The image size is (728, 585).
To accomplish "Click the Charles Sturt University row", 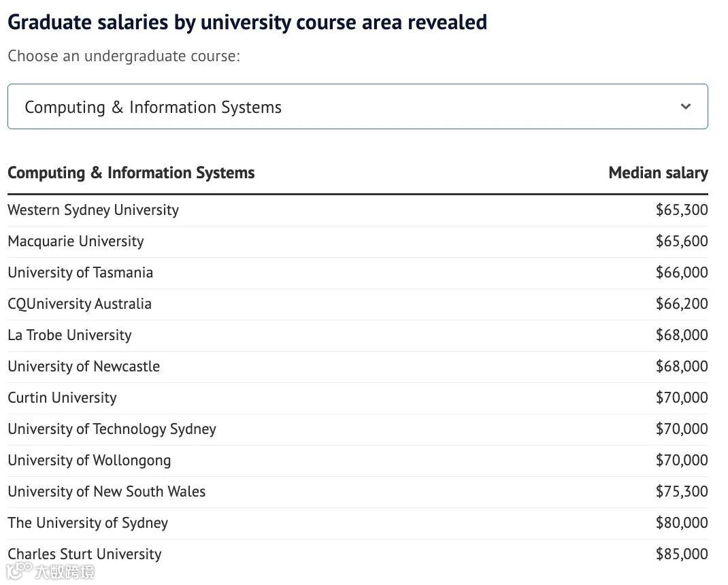I will (84, 554).
